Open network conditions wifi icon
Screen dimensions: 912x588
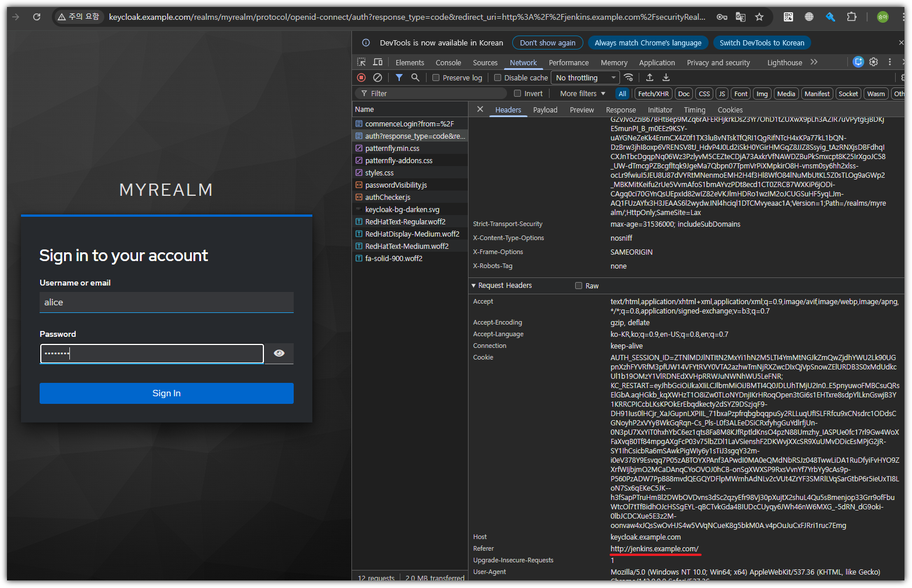click(628, 78)
